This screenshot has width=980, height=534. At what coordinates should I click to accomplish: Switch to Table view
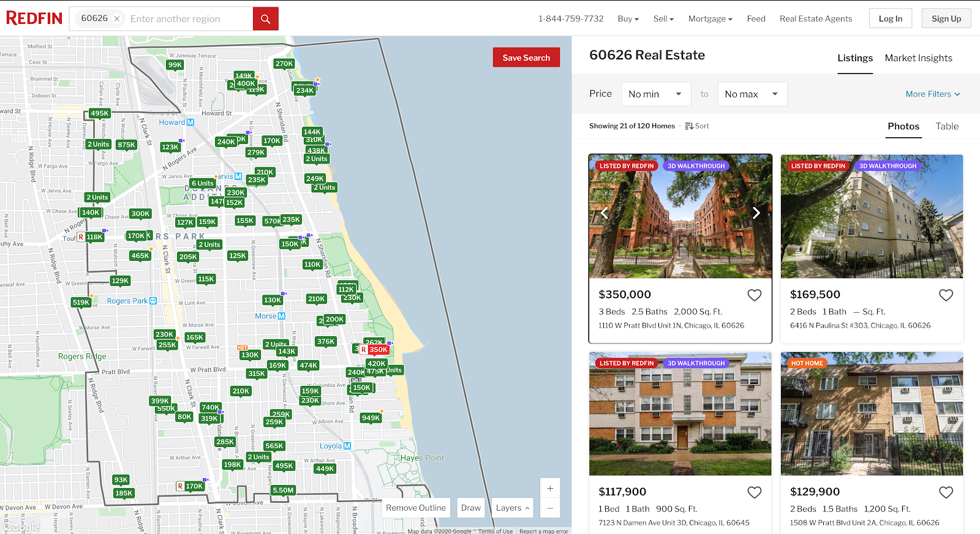coord(947,126)
